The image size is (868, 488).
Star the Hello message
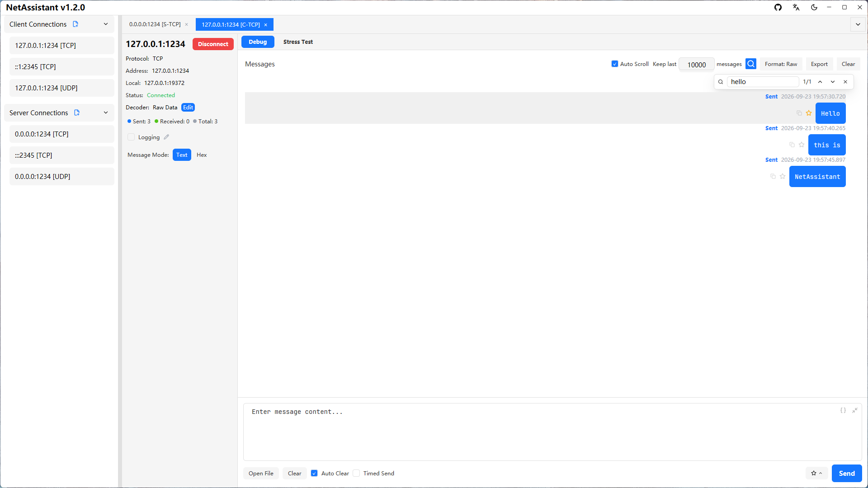(809, 113)
